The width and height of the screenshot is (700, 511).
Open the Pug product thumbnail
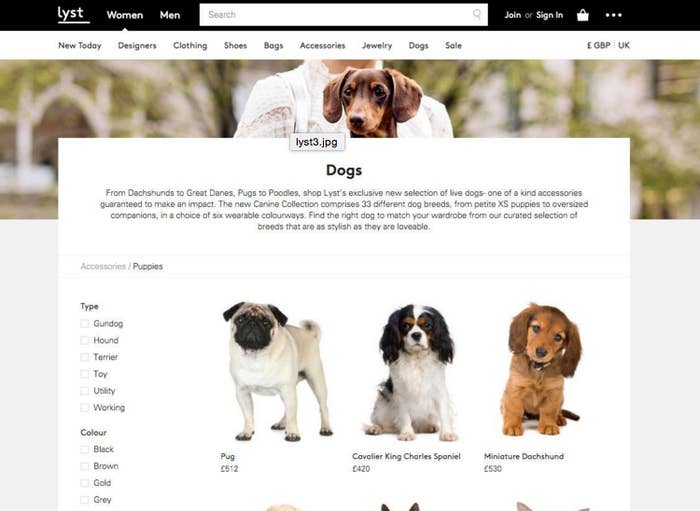(x=278, y=371)
